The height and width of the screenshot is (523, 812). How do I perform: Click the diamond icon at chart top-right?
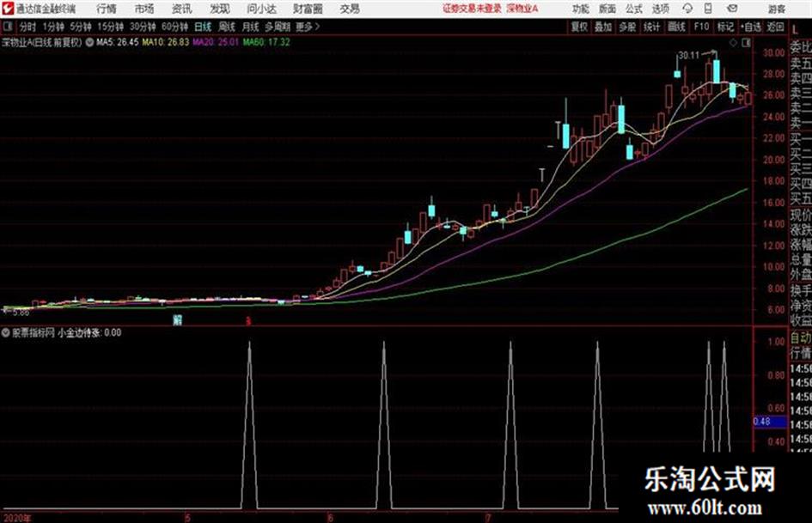733,43
